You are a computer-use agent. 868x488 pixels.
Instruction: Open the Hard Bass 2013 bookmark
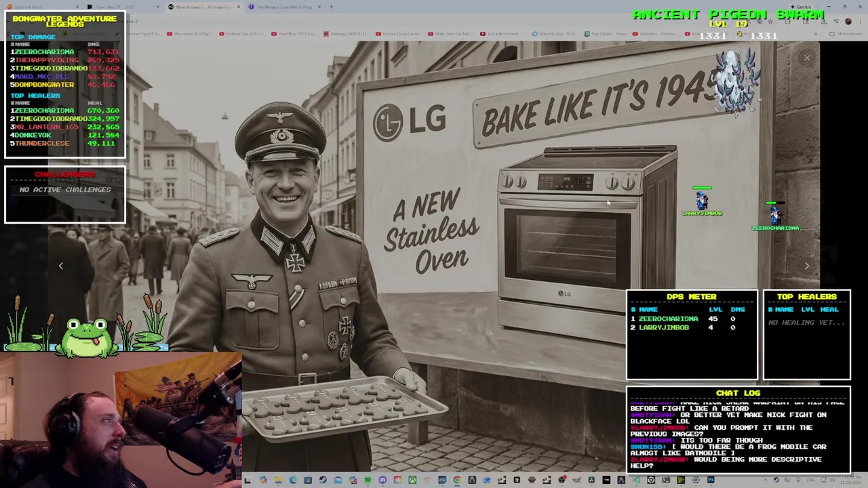pos(293,33)
